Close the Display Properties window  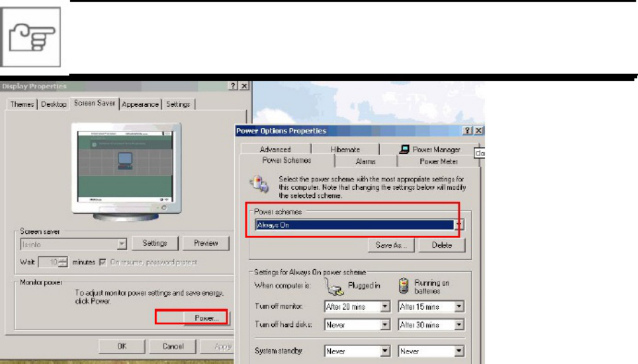tap(244, 86)
